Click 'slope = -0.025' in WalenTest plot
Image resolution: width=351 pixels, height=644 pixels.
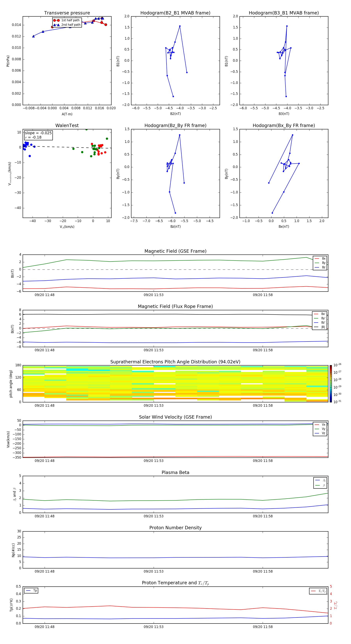click(x=38, y=133)
